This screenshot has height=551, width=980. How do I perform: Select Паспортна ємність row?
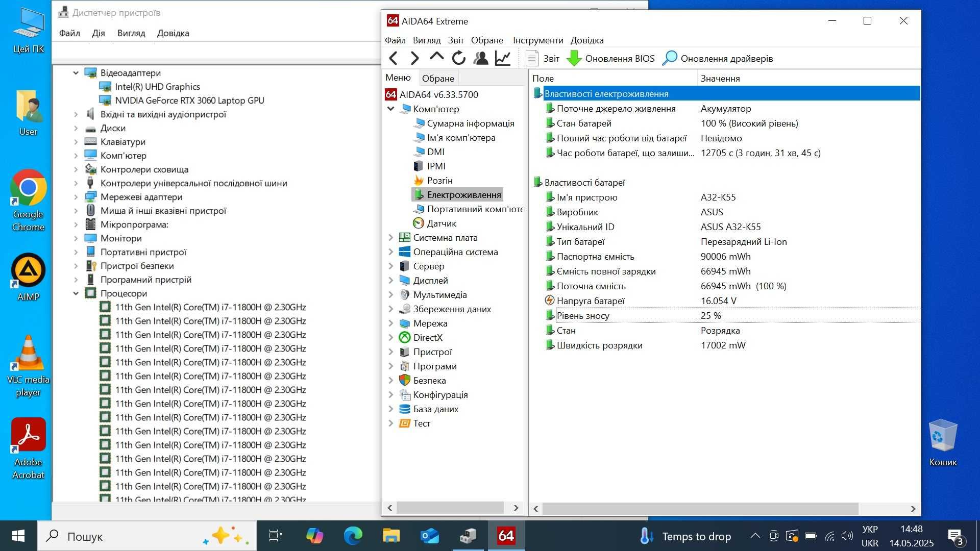coord(731,256)
